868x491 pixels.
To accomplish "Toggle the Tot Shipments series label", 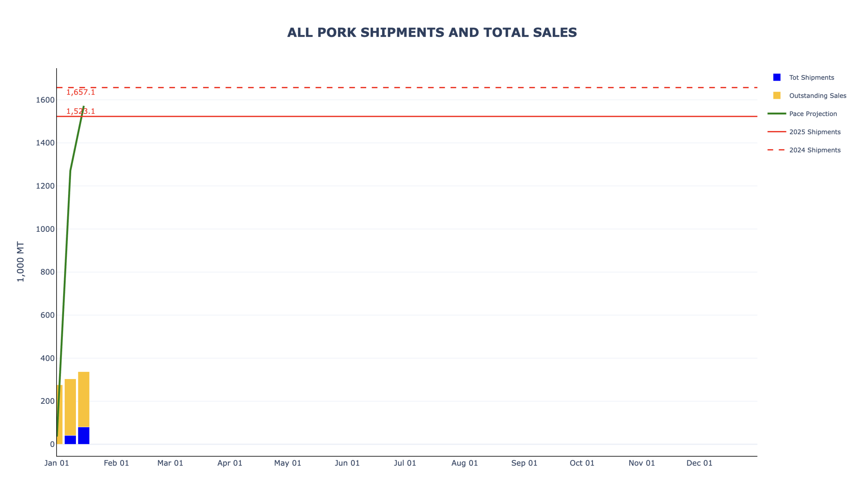I will [811, 77].
